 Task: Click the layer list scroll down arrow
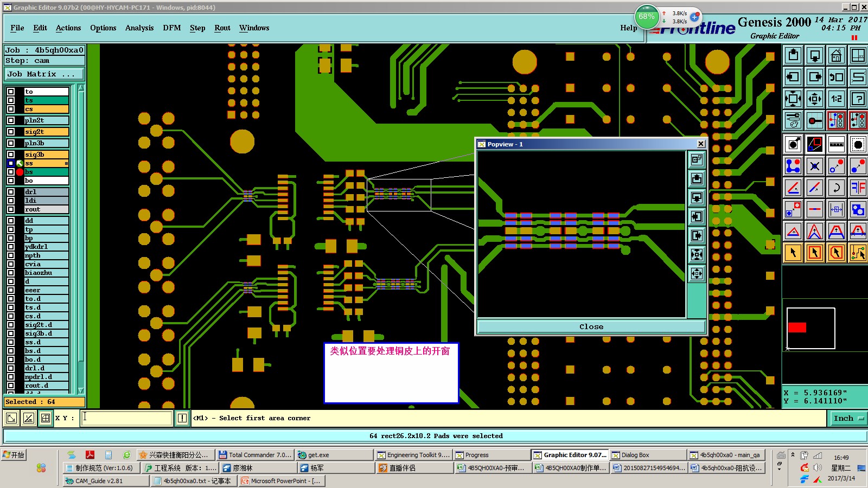(81, 390)
